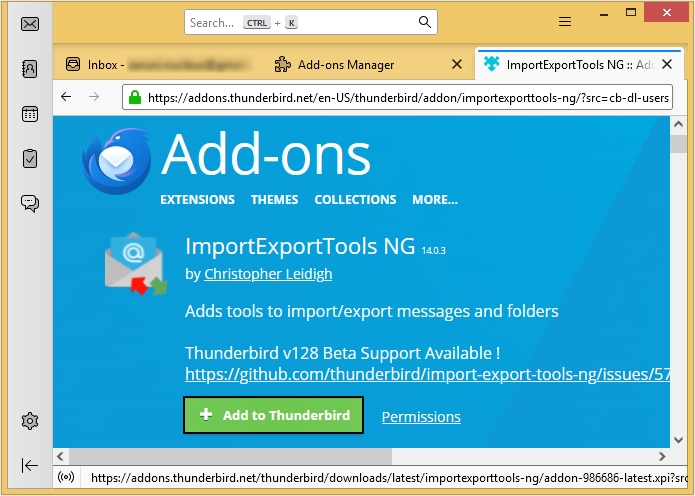Open the MORE... menu
Viewport: 695px width, 496px height.
click(x=435, y=200)
